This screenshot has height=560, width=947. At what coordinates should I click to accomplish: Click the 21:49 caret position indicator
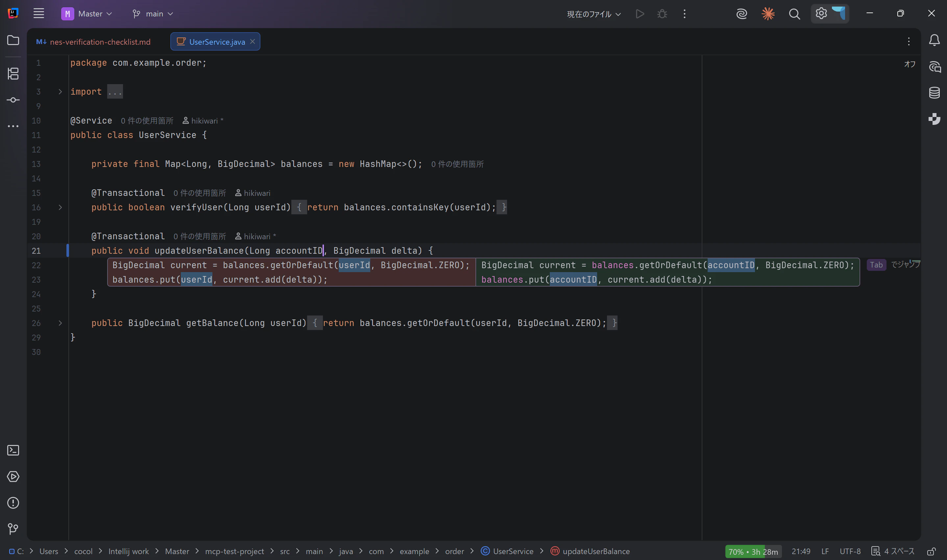[x=801, y=551]
